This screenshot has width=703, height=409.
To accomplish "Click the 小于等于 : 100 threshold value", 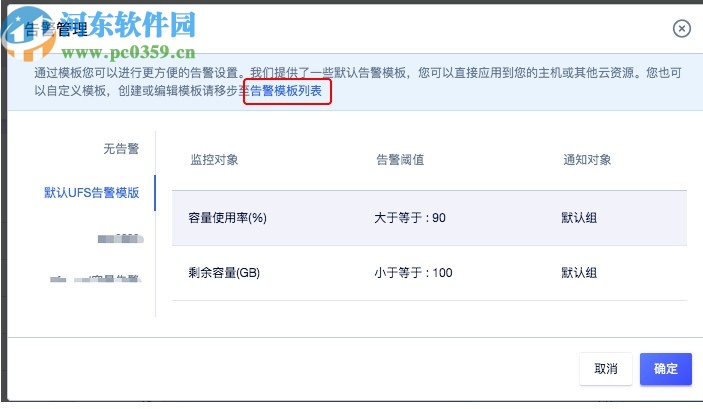I will [x=413, y=273].
